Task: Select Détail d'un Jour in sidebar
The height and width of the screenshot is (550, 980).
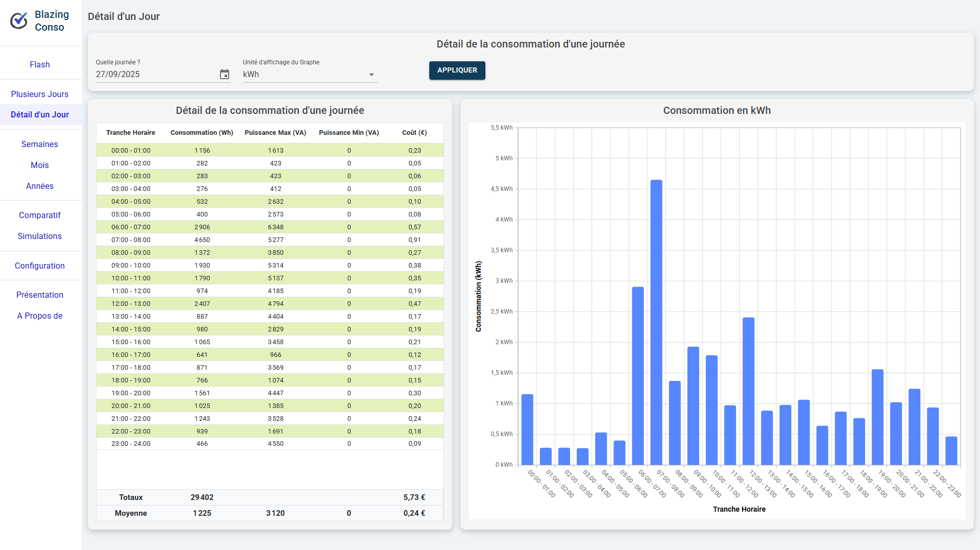Action: [x=40, y=115]
